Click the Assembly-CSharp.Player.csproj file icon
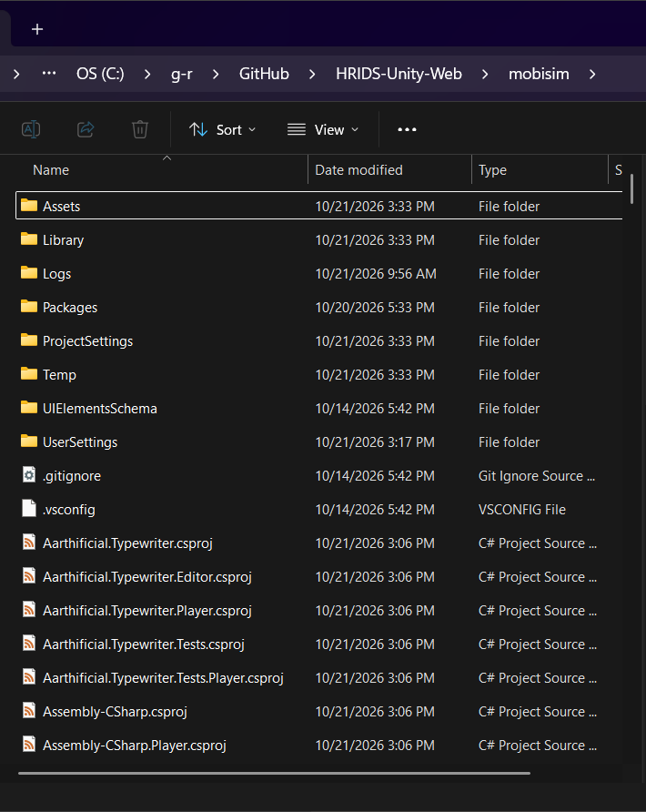Image resolution: width=646 pixels, height=812 pixels. [x=29, y=744]
